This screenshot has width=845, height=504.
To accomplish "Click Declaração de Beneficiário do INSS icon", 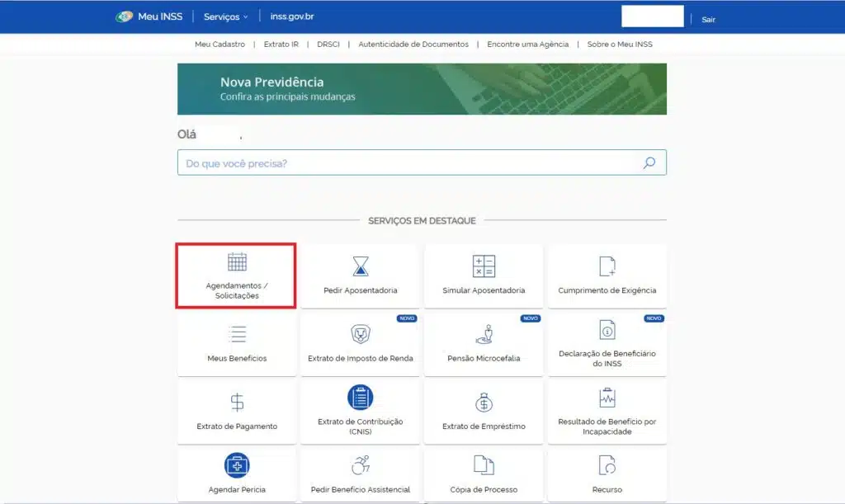I will coord(607,330).
